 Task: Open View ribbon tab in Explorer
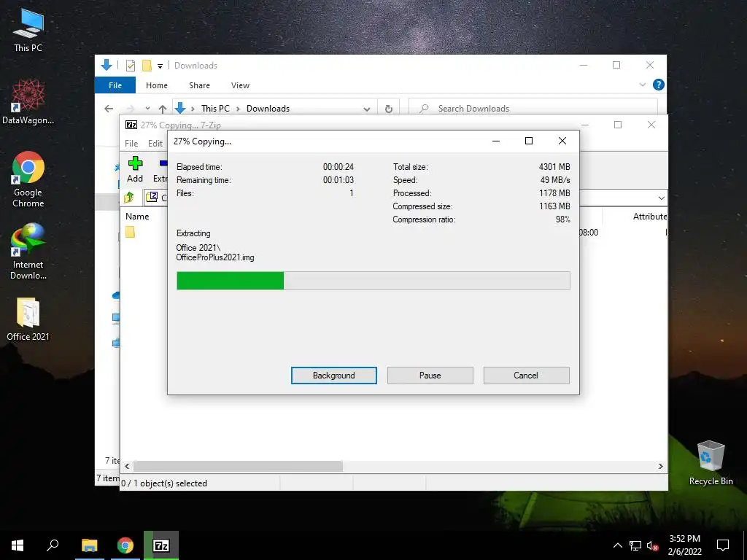240,85
